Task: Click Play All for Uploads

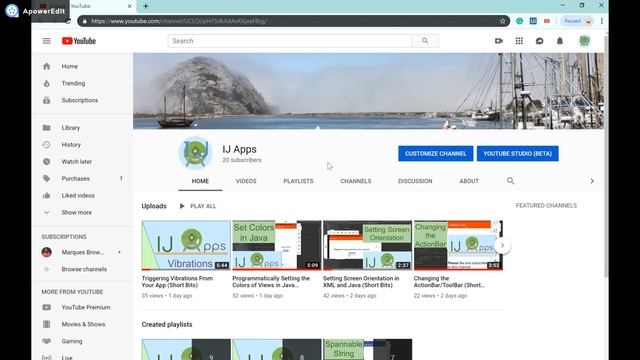Action: [x=198, y=206]
